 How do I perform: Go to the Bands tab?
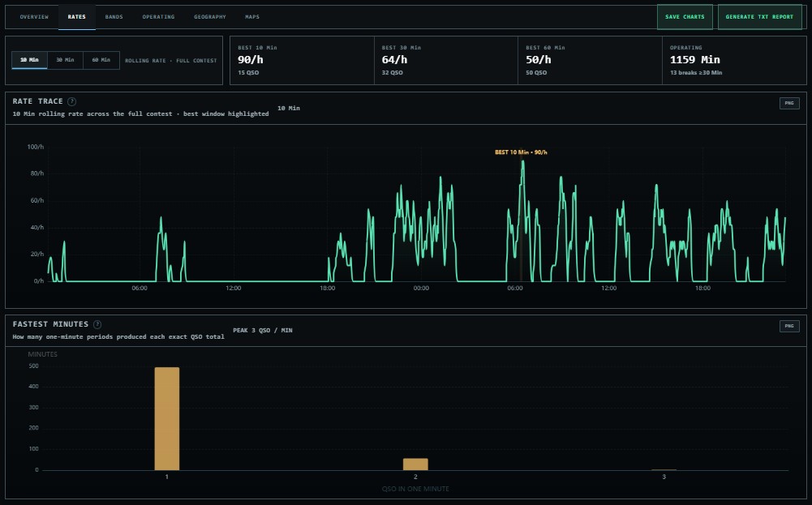114,17
